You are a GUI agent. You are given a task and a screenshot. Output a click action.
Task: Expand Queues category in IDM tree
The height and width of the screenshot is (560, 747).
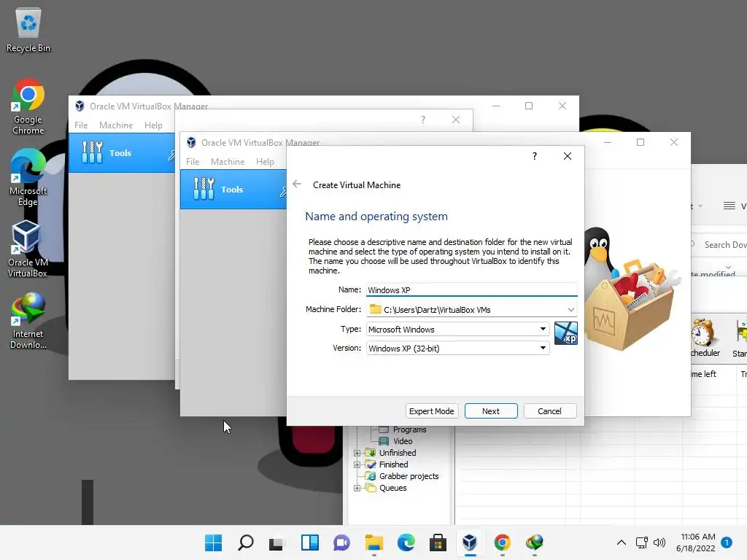click(x=357, y=488)
